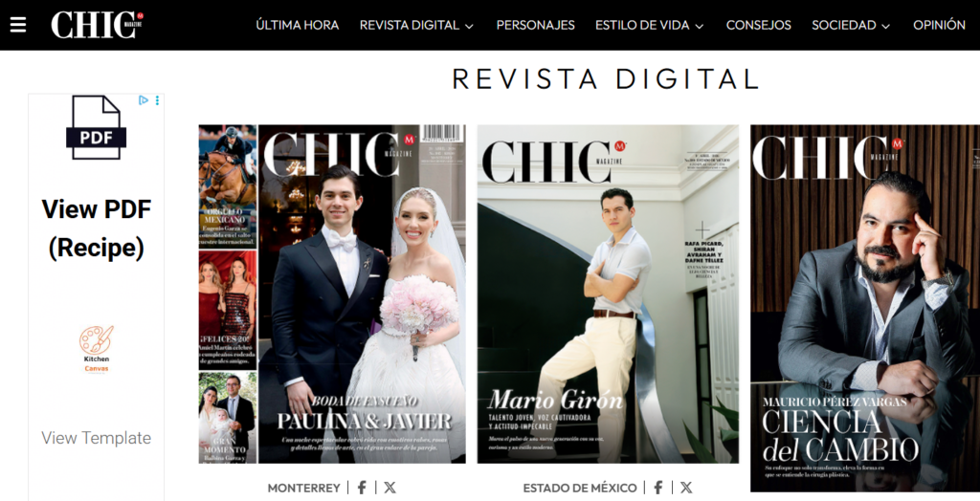Click the REVISTA DIGITAL page heading
The width and height of the screenshot is (980, 501).
tap(605, 79)
